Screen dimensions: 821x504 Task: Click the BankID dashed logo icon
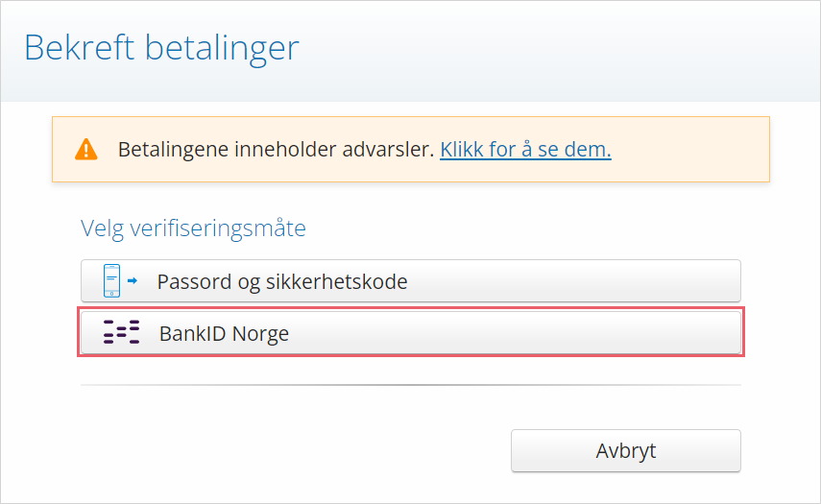tap(122, 332)
